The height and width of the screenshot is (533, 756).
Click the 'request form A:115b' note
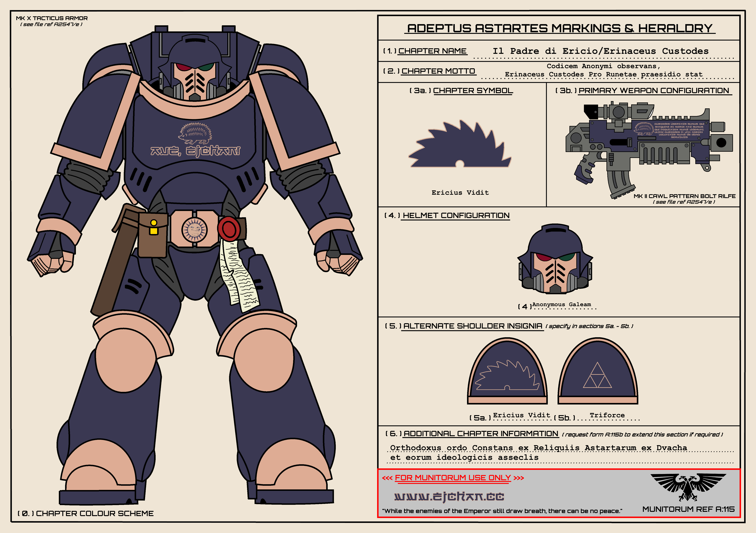click(642, 435)
